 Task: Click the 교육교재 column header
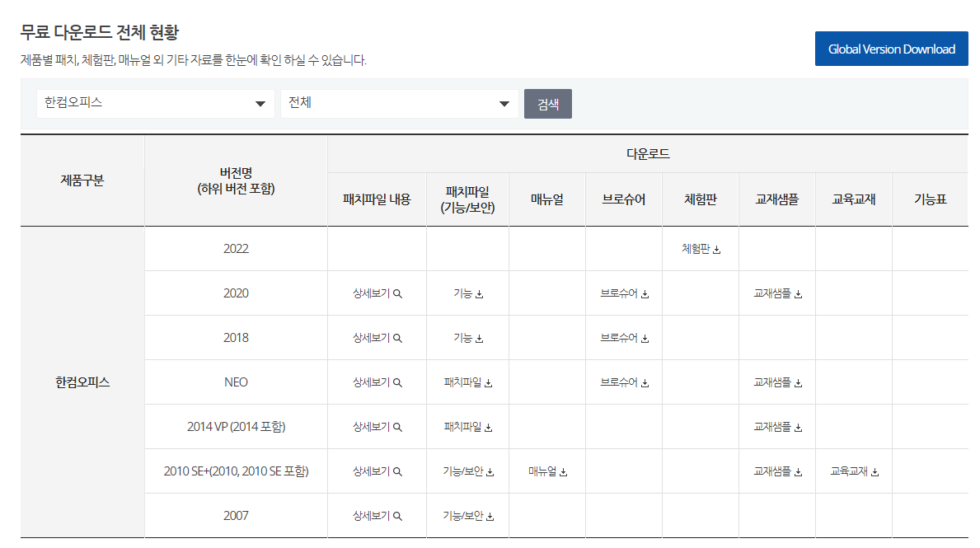pos(854,199)
